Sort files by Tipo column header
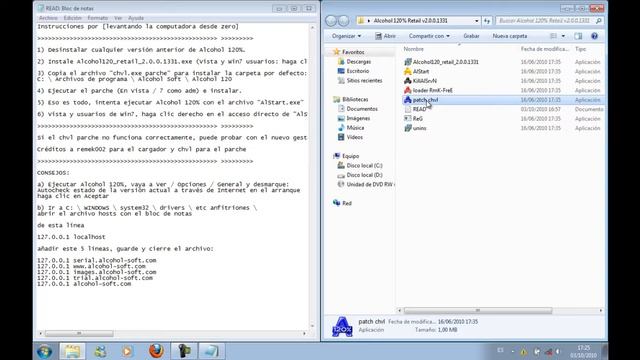The width and height of the screenshot is (640, 360). point(580,49)
